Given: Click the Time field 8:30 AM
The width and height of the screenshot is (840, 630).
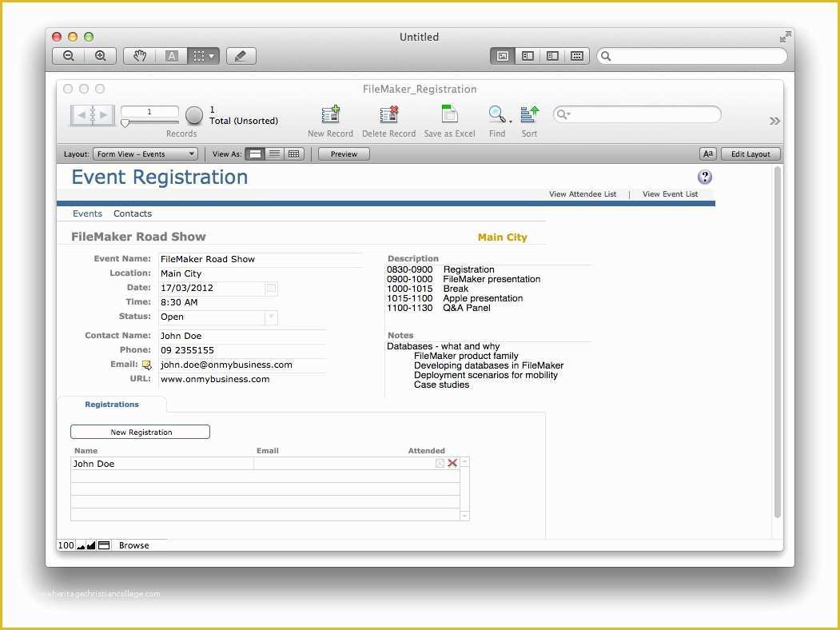Looking at the screenshot, I should pos(218,303).
